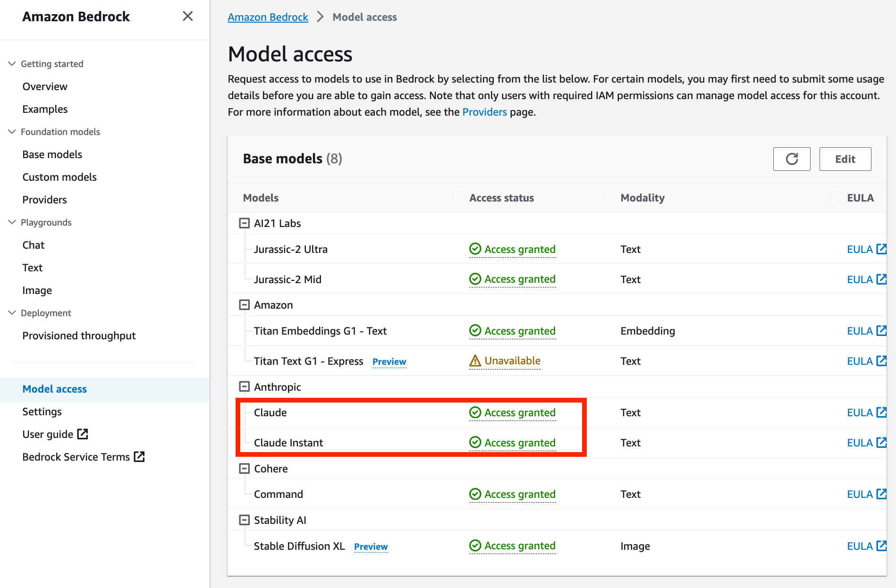
Task: Click the Unavailable warning icon for Titan Text G1
Action: tap(474, 361)
